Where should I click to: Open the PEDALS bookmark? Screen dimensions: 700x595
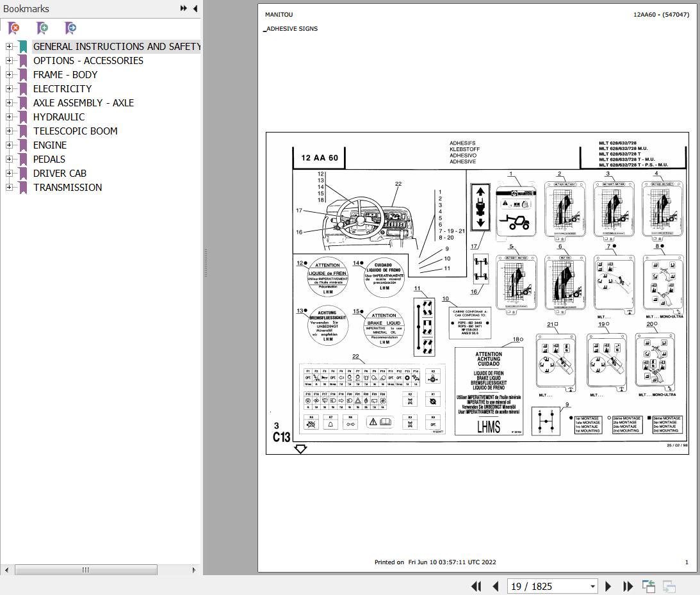49,159
